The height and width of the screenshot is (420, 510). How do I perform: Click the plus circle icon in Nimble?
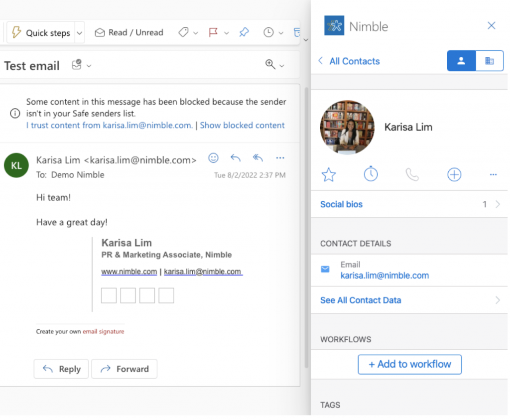pos(454,174)
